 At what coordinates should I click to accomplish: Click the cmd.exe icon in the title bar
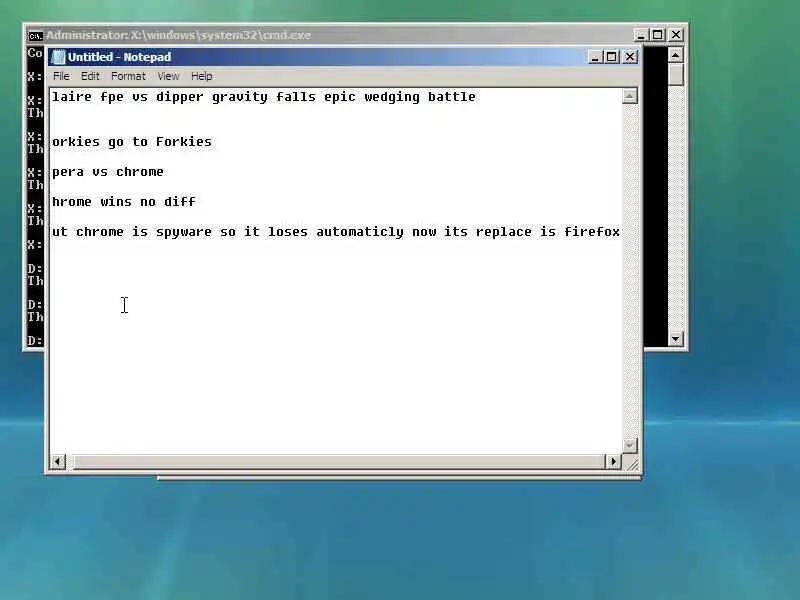pos(35,35)
